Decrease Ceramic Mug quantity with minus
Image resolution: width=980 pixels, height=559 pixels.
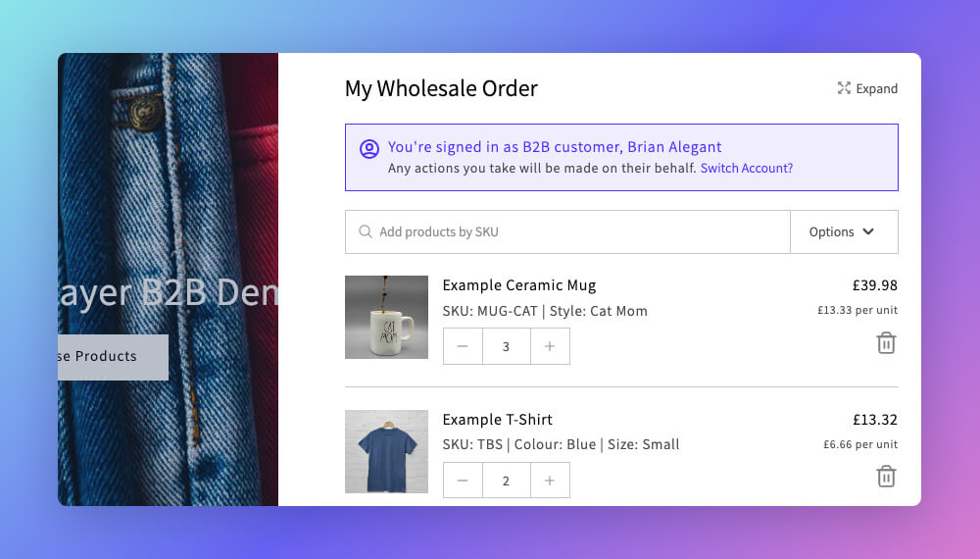(x=463, y=346)
